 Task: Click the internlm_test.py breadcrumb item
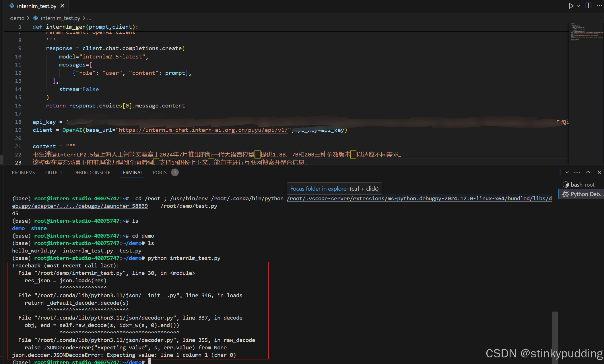(x=60, y=18)
